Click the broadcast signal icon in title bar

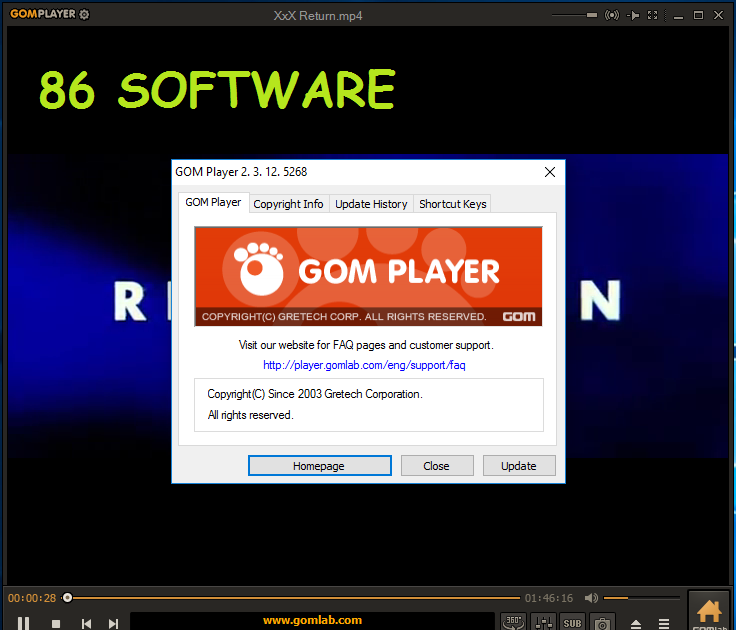612,15
